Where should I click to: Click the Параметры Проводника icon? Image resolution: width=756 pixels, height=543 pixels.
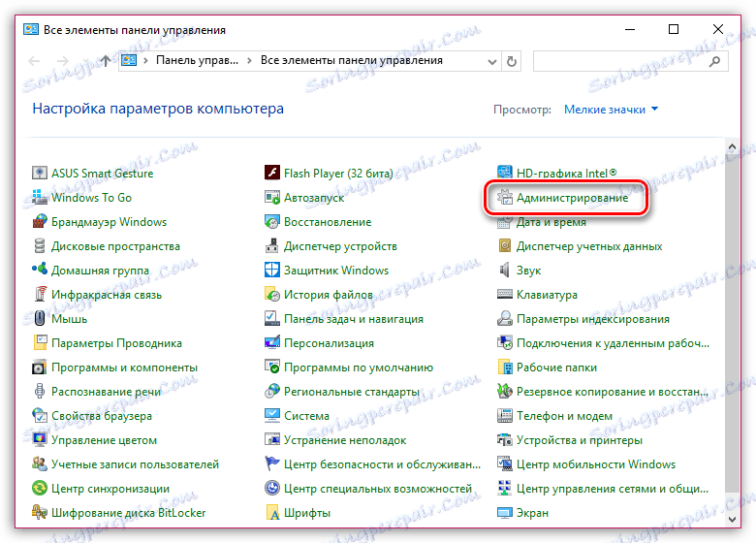(x=39, y=342)
